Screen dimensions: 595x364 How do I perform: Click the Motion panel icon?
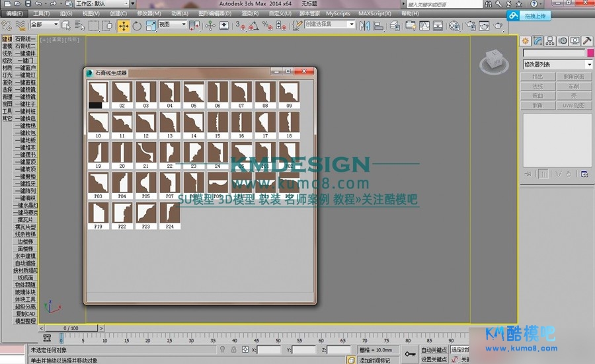563,41
